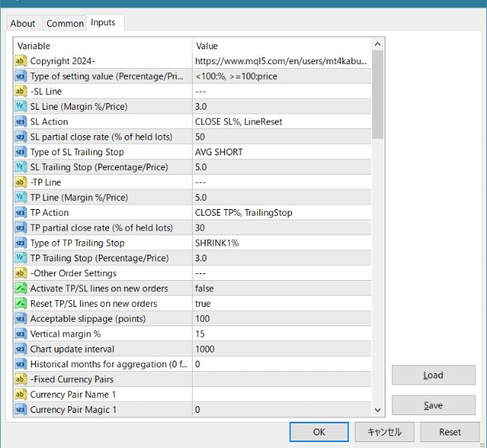
Task: Click the icon for Type of TP Trailing Stop
Action: click(x=20, y=243)
